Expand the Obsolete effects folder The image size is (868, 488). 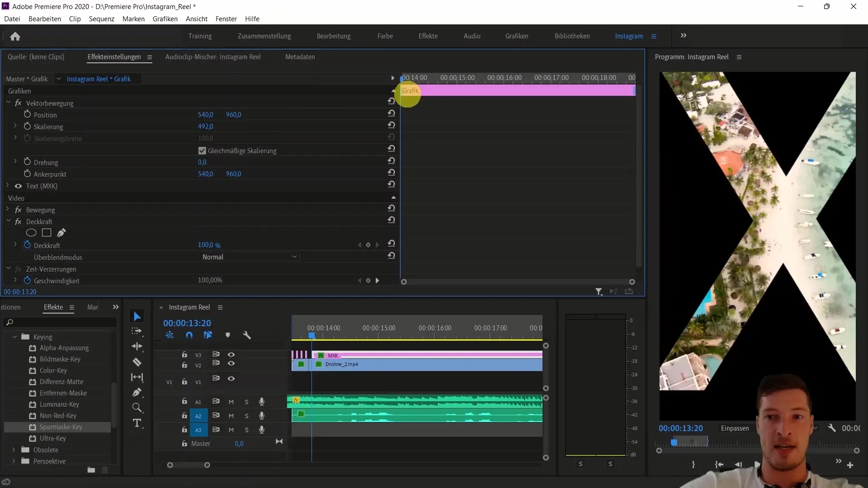pos(14,450)
